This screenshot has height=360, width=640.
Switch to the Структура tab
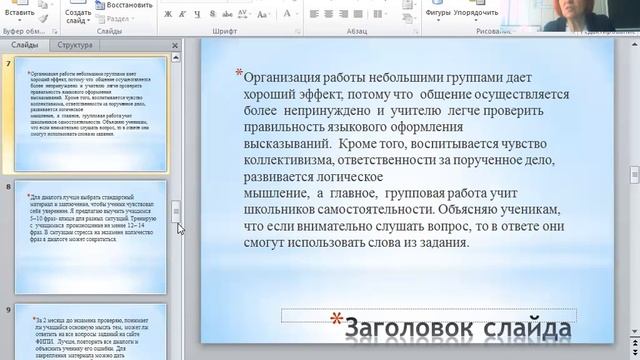(x=75, y=45)
